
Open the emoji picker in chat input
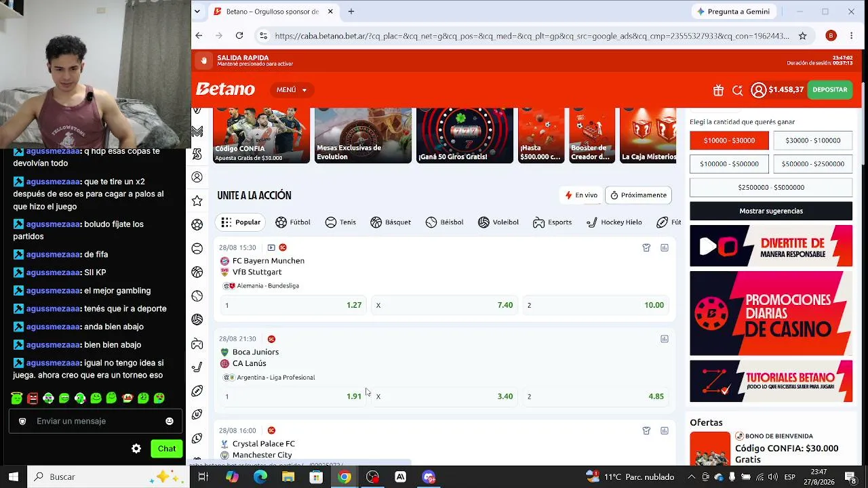click(170, 421)
